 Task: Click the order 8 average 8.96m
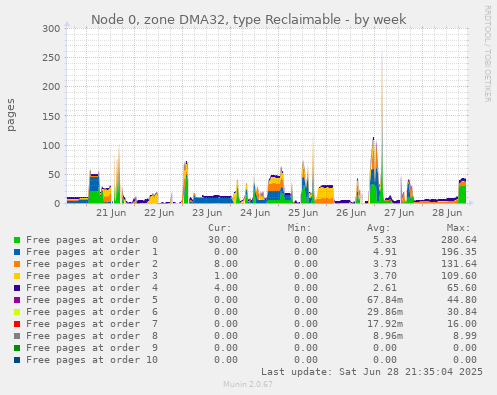click(388, 336)
